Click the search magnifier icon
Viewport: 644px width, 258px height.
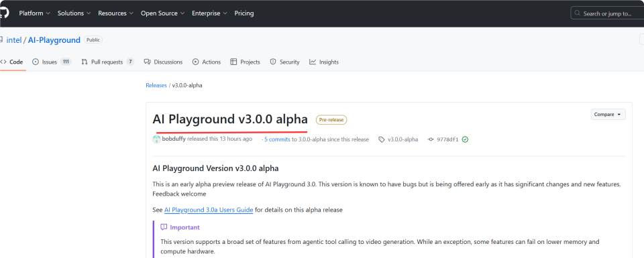(578, 13)
